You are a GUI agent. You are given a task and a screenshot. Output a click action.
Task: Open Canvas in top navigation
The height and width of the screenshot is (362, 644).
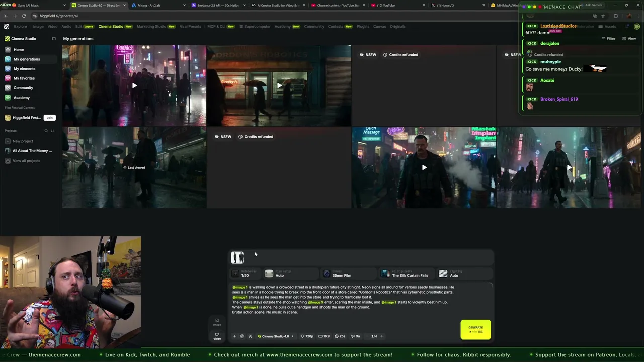pyautogui.click(x=379, y=27)
